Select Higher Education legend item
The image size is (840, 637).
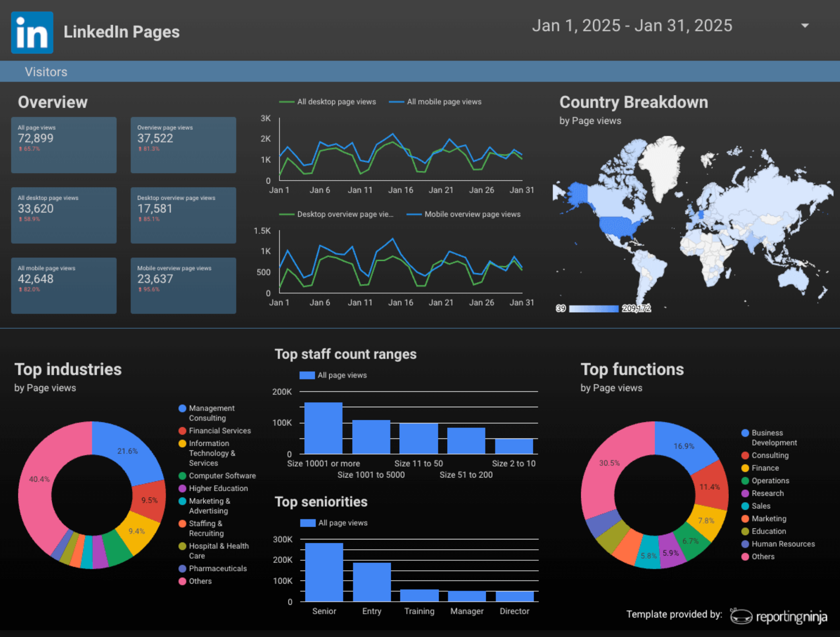click(x=213, y=489)
